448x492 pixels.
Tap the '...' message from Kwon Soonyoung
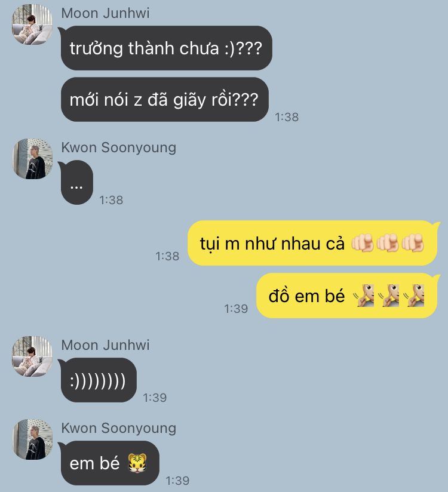[x=76, y=182]
